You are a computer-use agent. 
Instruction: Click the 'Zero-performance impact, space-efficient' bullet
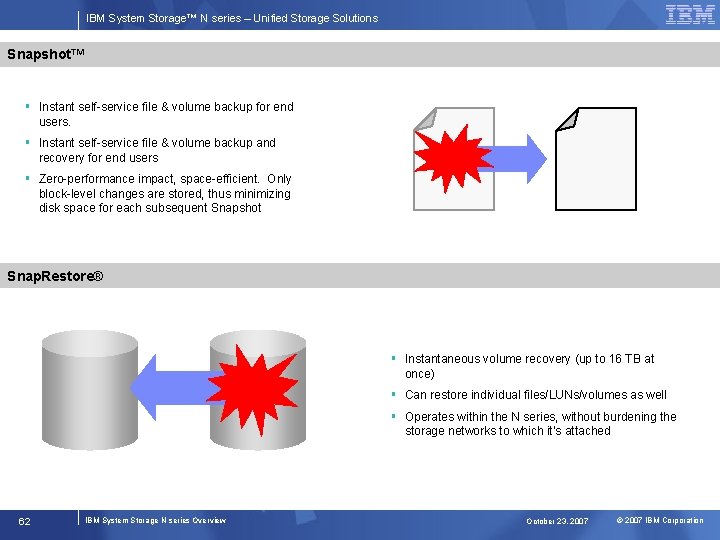tap(165, 193)
